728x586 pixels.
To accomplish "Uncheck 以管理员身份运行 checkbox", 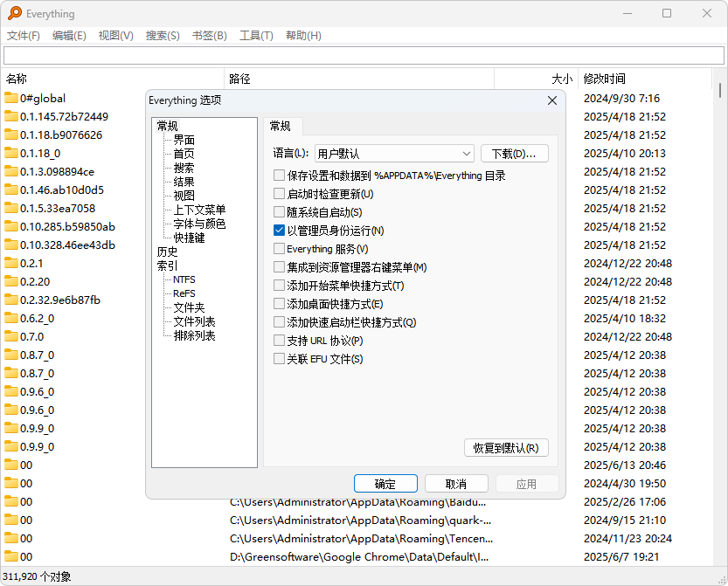I will click(x=279, y=231).
